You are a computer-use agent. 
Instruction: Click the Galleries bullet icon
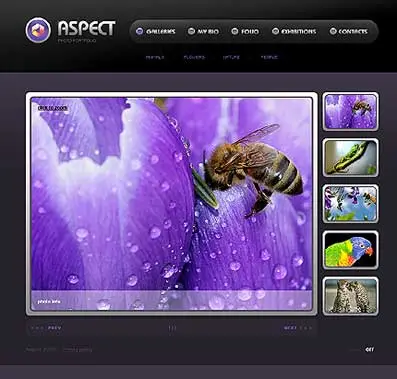[140, 31]
